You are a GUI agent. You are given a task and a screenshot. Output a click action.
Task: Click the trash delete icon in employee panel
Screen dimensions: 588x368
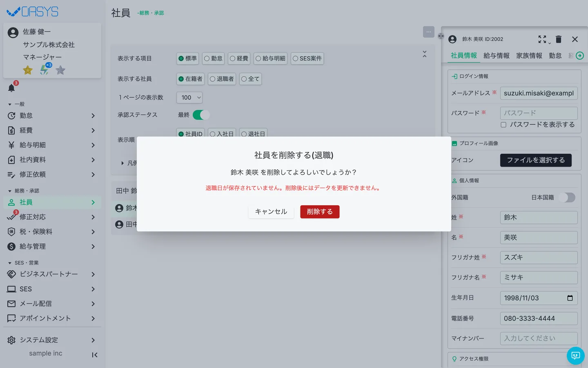[559, 39]
